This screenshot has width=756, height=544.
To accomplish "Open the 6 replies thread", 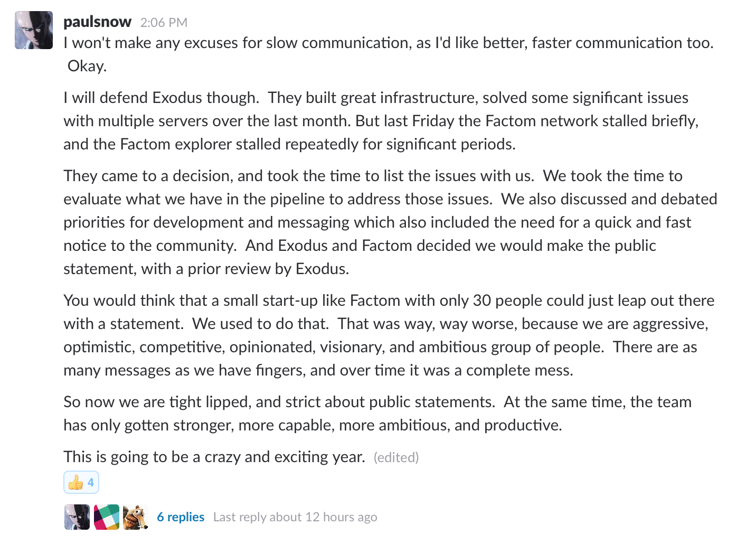I will [x=181, y=517].
